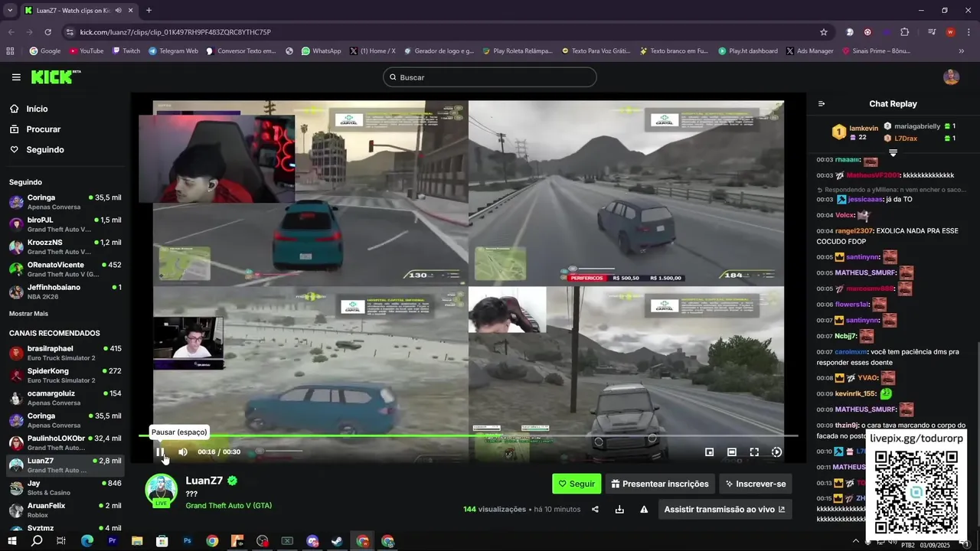Click the Inscrever-se button
Viewport: 980px width, 551px height.
[756, 484]
